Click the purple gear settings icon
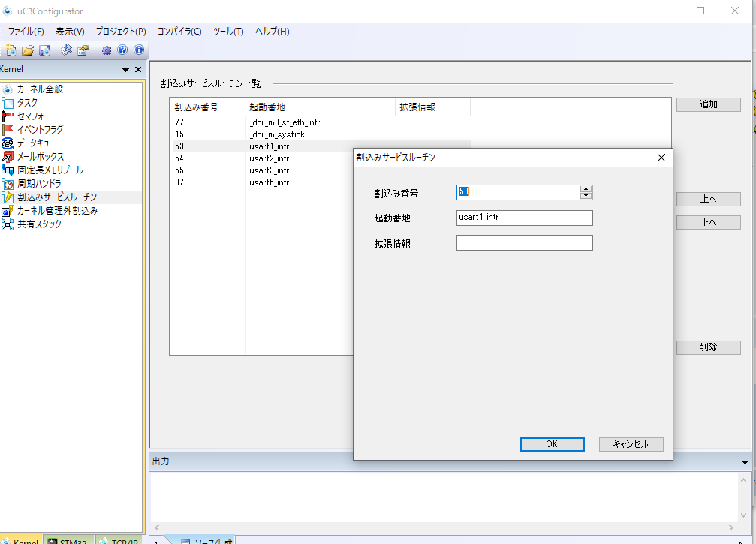This screenshot has height=544, width=756. tap(107, 50)
